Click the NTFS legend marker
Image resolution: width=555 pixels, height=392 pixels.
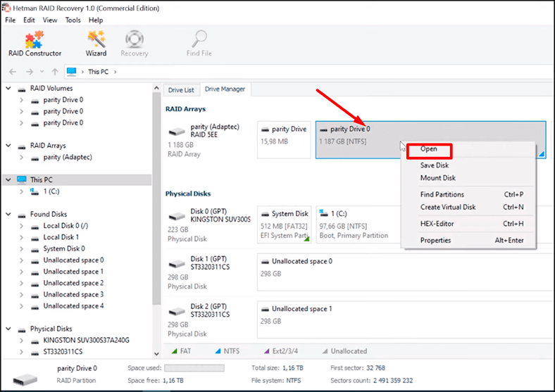tap(218, 351)
